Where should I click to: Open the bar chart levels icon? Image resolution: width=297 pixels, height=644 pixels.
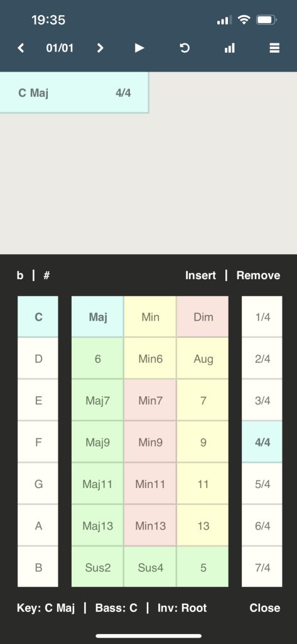[x=230, y=48]
